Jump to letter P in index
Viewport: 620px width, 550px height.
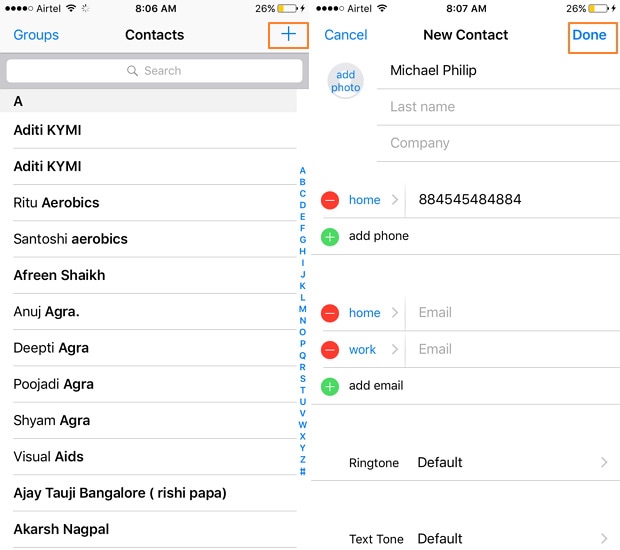click(x=302, y=344)
